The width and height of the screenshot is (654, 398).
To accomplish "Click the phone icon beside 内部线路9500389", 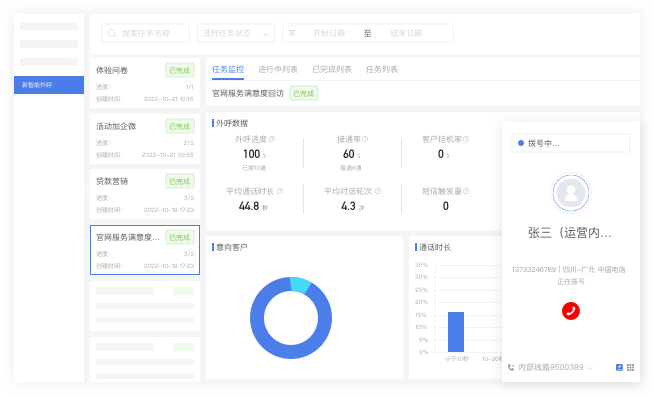I will pos(511,367).
